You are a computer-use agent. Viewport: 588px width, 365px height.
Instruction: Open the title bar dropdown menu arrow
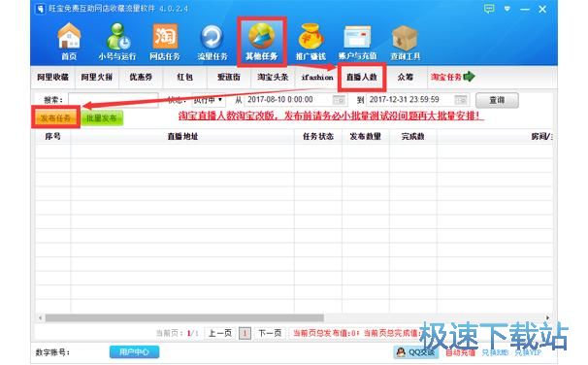pyautogui.click(x=507, y=9)
